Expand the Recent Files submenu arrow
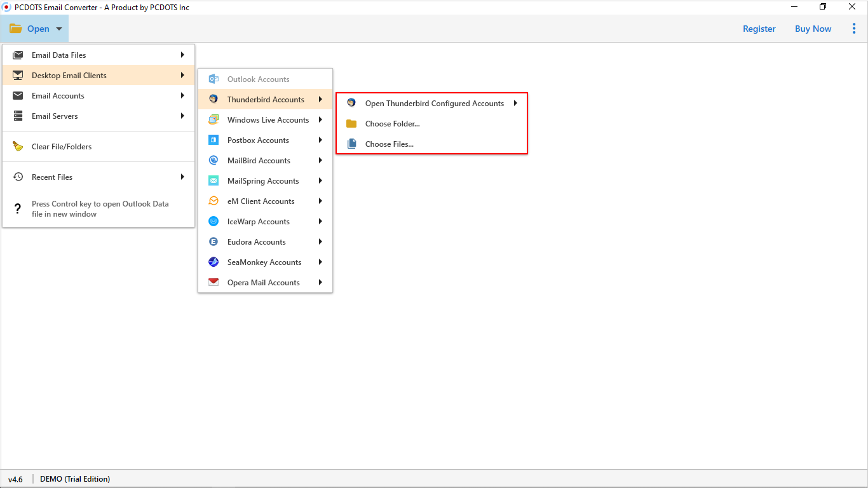Image resolution: width=868 pixels, height=488 pixels. click(x=182, y=177)
